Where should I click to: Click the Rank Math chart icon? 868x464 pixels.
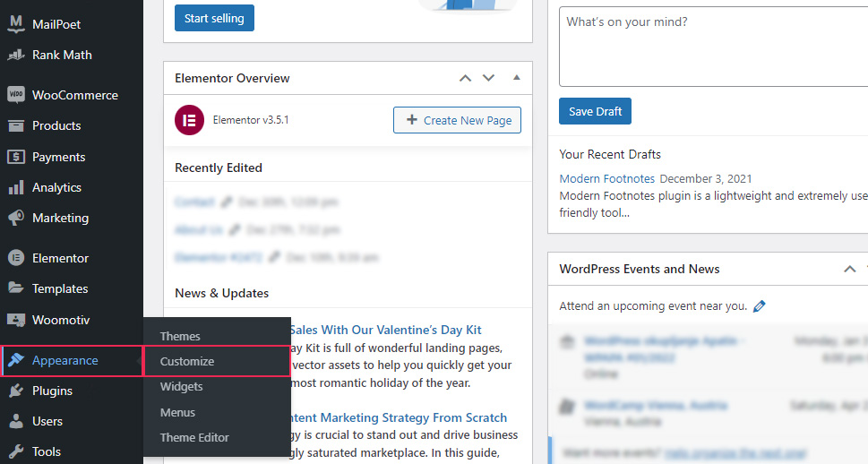pos(15,55)
